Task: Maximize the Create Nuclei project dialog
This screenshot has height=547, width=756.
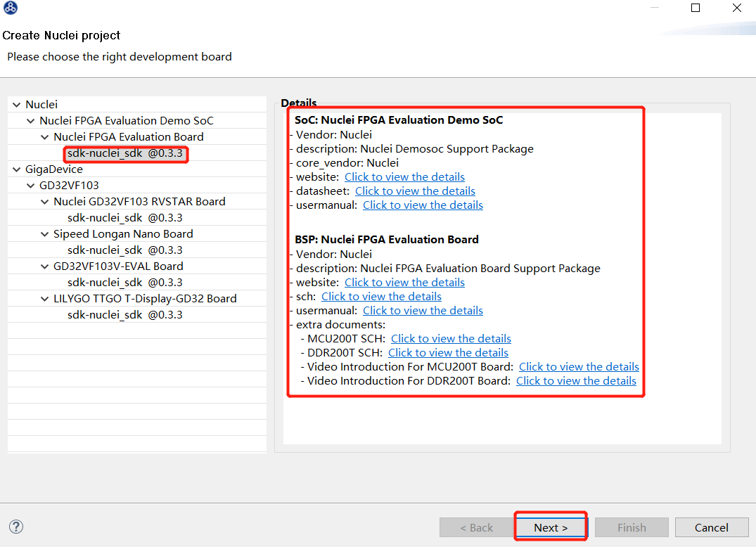Action: 696,8
